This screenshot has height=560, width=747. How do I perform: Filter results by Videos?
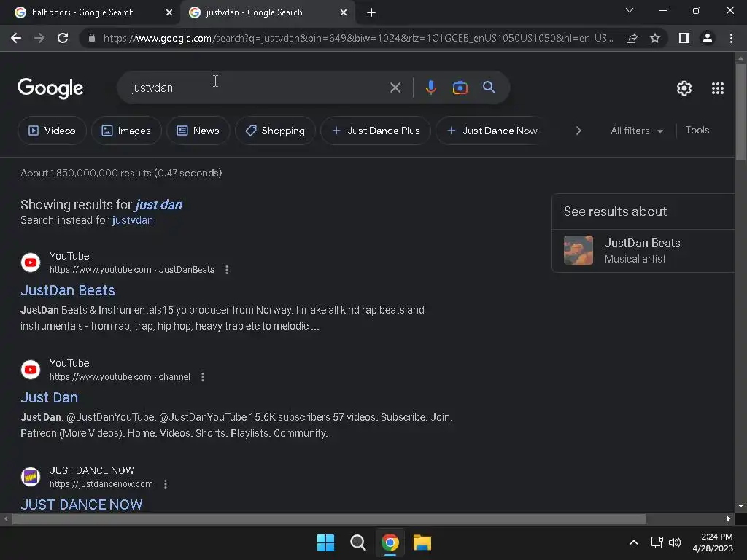(52, 131)
